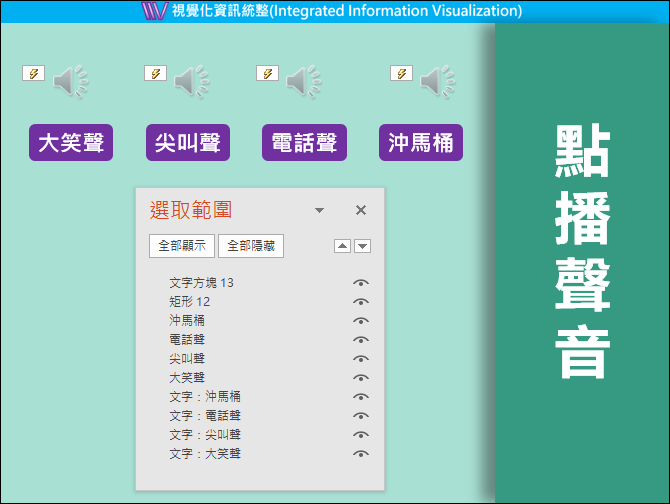Screen dimensions: 670x504
Task: Click the purple 電話聲 button
Action: [x=304, y=143]
